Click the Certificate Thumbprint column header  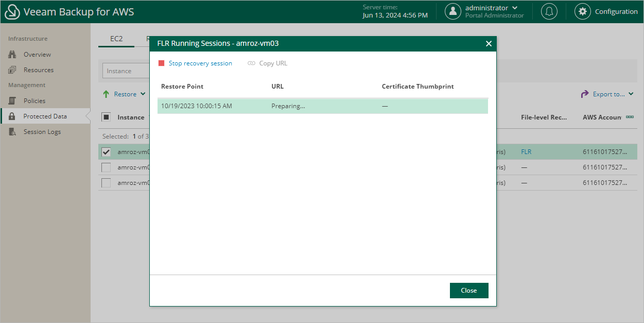point(418,87)
